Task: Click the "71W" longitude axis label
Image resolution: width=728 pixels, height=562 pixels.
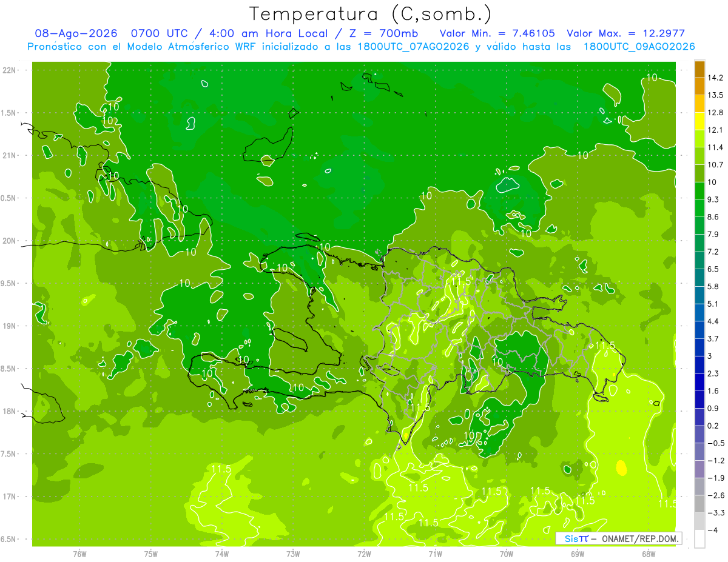Action: pyautogui.click(x=435, y=554)
